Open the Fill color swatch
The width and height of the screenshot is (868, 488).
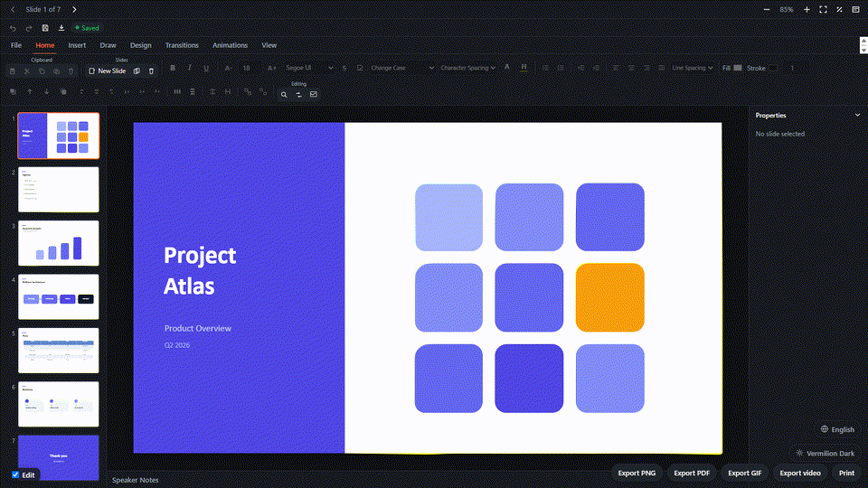pyautogui.click(x=738, y=68)
